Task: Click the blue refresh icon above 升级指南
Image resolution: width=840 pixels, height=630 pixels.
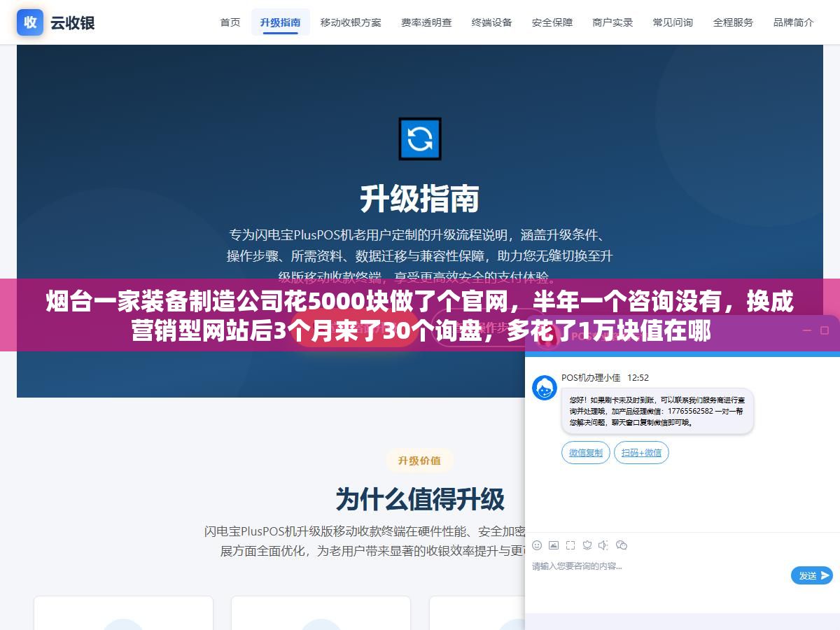Action: [x=420, y=139]
